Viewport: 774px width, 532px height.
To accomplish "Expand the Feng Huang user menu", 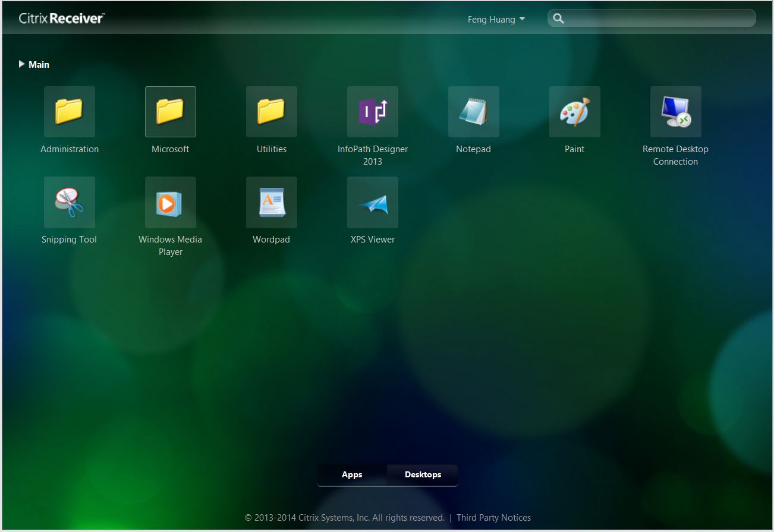I will [x=496, y=20].
